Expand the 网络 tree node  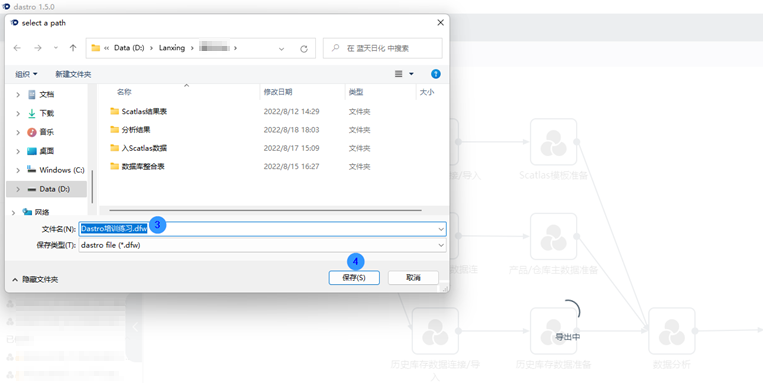(14, 212)
